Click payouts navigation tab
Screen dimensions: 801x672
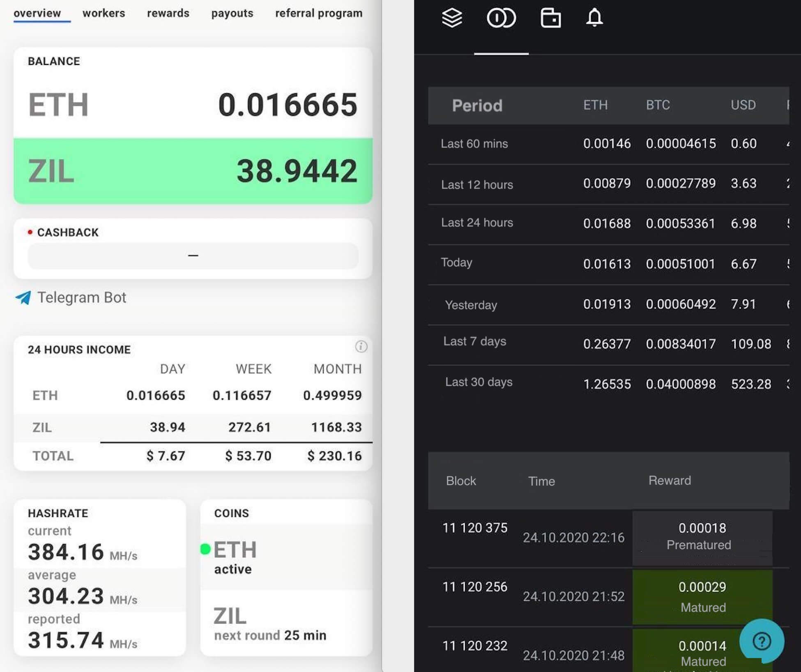(232, 12)
